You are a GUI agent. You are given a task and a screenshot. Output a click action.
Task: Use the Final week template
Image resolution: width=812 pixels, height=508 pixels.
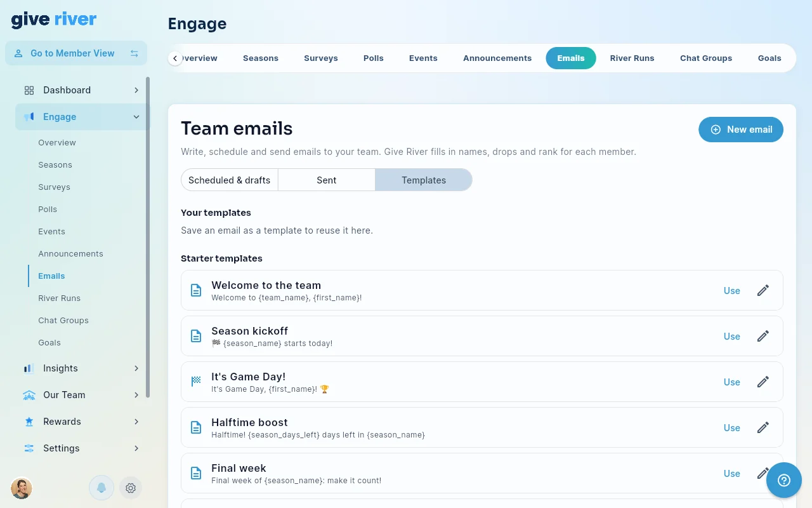click(732, 474)
